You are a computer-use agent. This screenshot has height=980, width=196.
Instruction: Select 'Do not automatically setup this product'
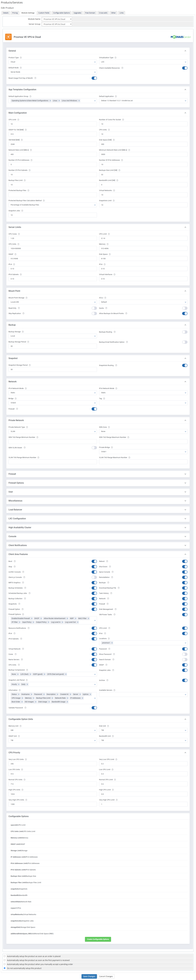tap(5, 968)
